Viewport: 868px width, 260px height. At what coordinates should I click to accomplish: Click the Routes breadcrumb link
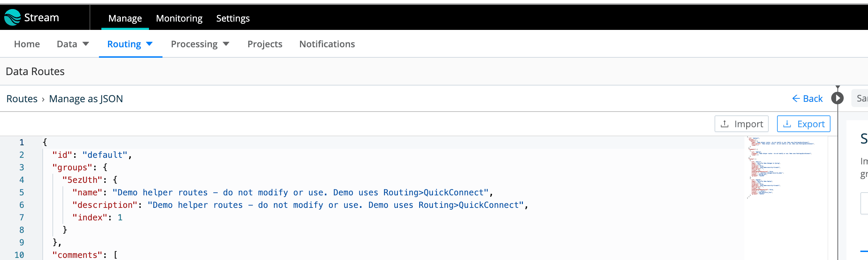(22, 99)
